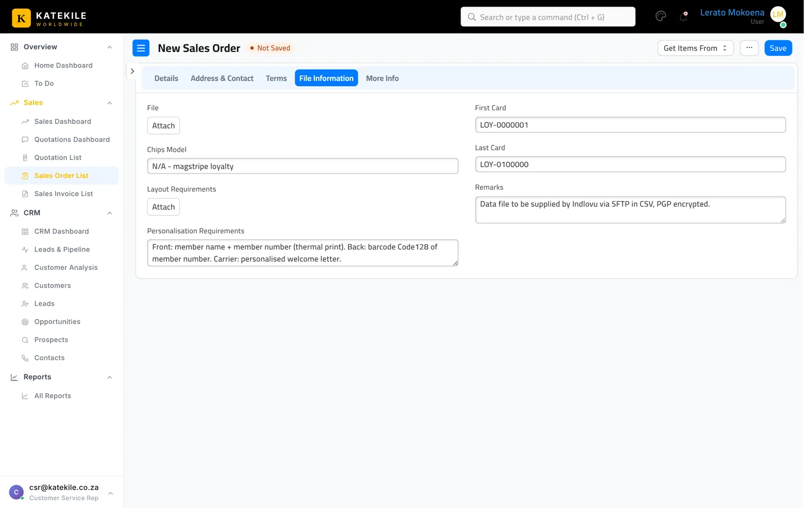Collapse the Overview section chevron
The height and width of the screenshot is (508, 812).
[x=110, y=47]
